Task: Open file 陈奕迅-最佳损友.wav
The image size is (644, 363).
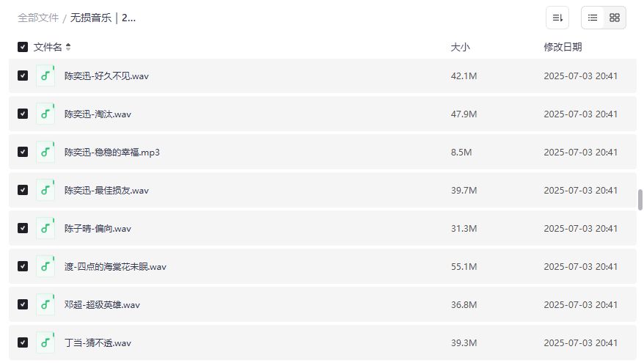Action: pyautogui.click(x=106, y=190)
